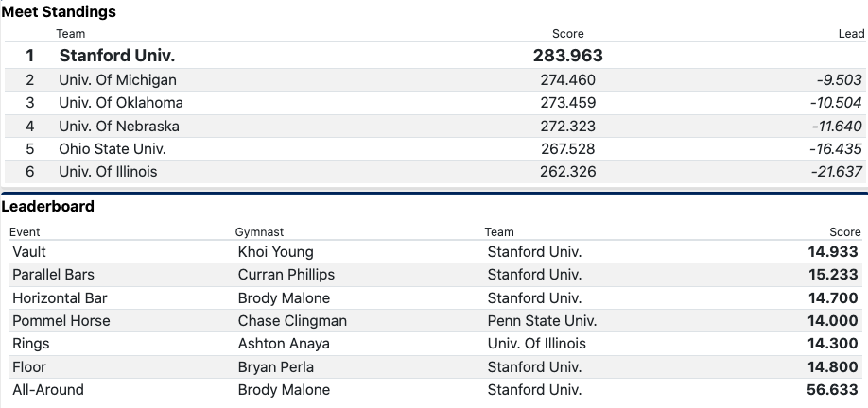This screenshot has height=408, width=868.
Task: Select Univ. Of Michigan in standings
Action: 117,80
